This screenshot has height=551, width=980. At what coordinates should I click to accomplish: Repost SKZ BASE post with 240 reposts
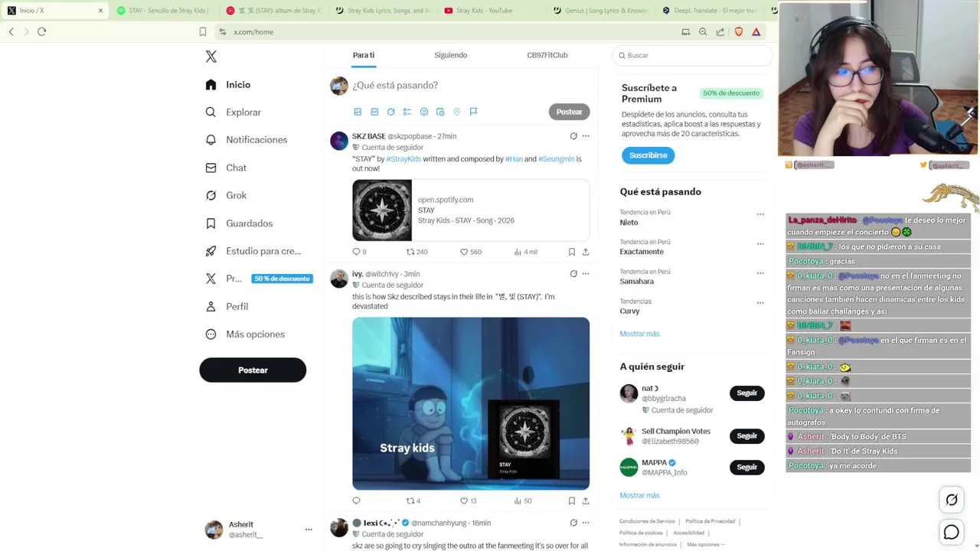(x=416, y=252)
